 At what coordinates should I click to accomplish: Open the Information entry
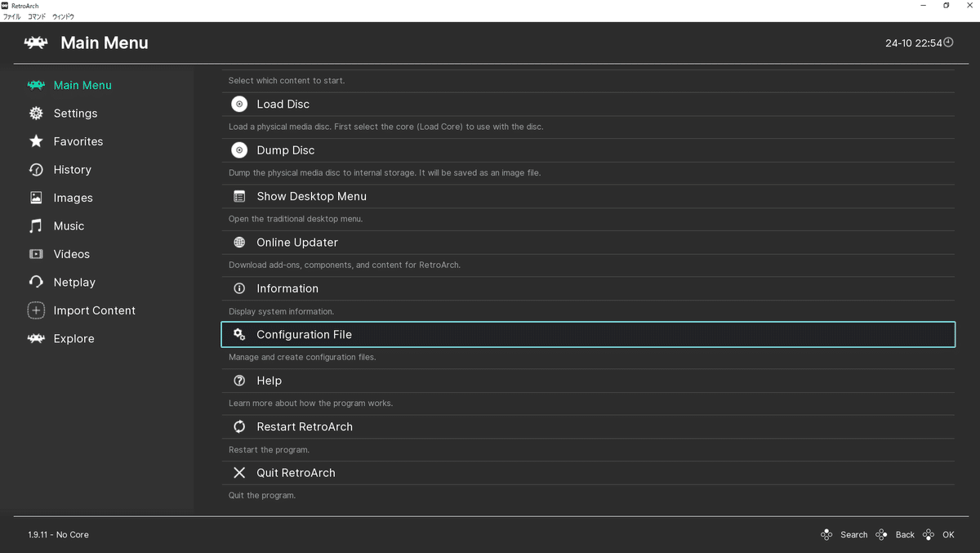point(588,288)
